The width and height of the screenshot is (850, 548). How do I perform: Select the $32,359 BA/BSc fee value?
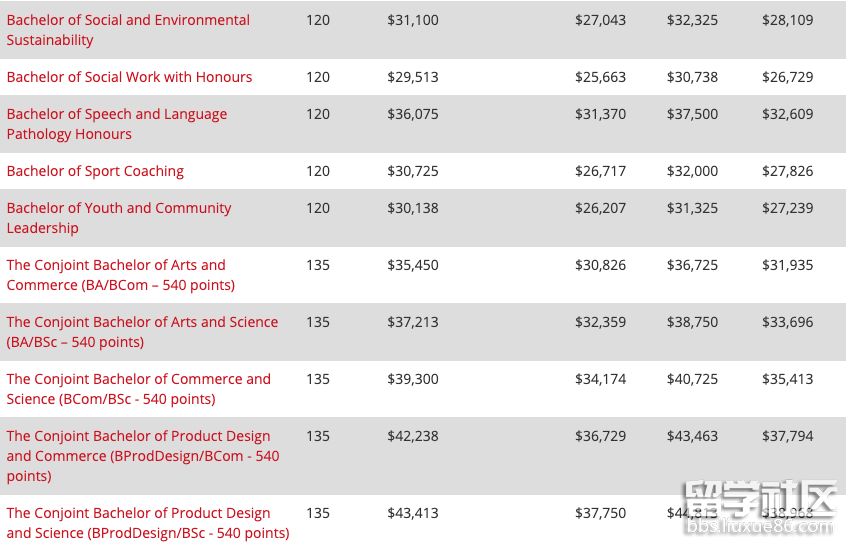click(x=600, y=322)
